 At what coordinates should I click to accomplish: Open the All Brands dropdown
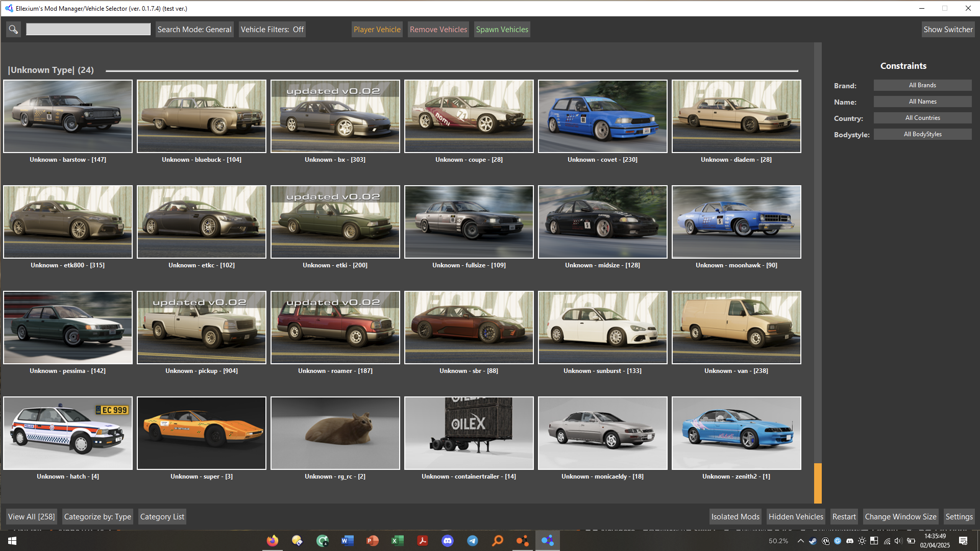point(922,85)
